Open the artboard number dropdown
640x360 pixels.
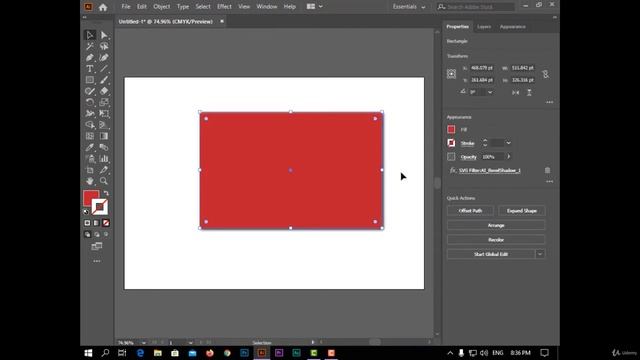point(190,343)
